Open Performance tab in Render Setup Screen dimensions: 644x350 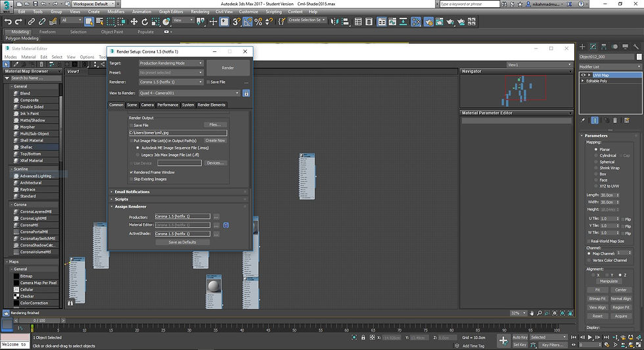[x=168, y=105]
